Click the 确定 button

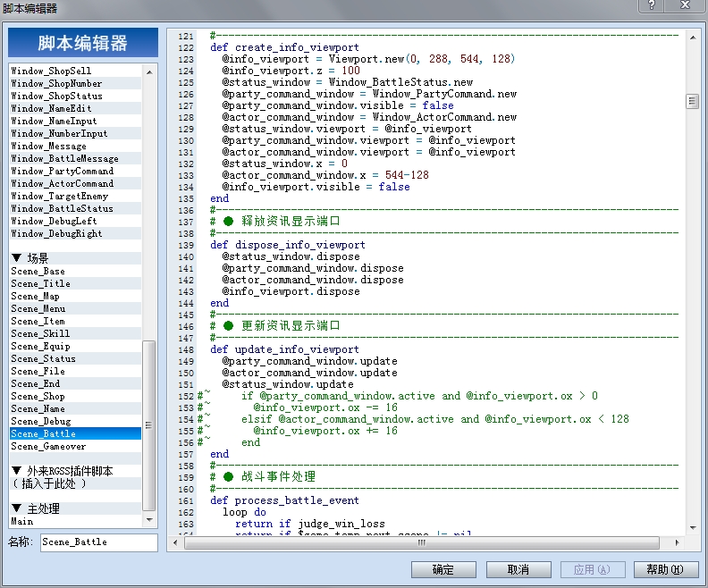[x=443, y=569]
